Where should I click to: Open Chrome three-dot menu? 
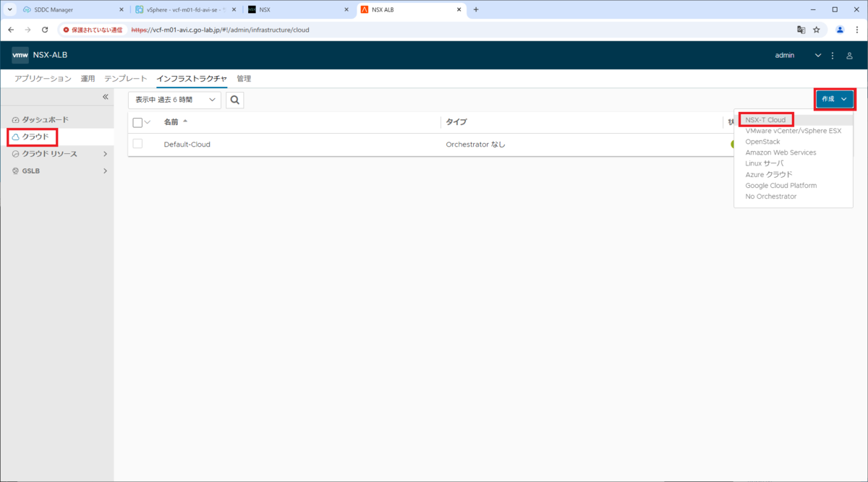point(856,30)
